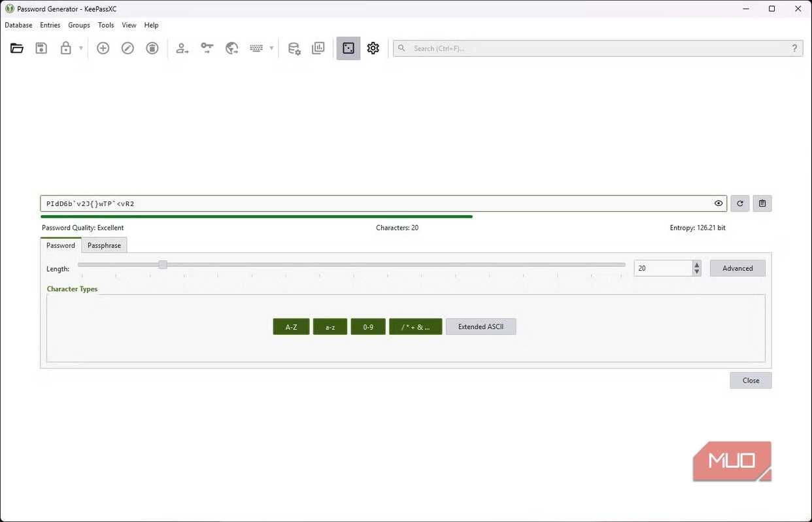Copy generated password with clipboard icon
812x522 pixels.
[x=762, y=203]
